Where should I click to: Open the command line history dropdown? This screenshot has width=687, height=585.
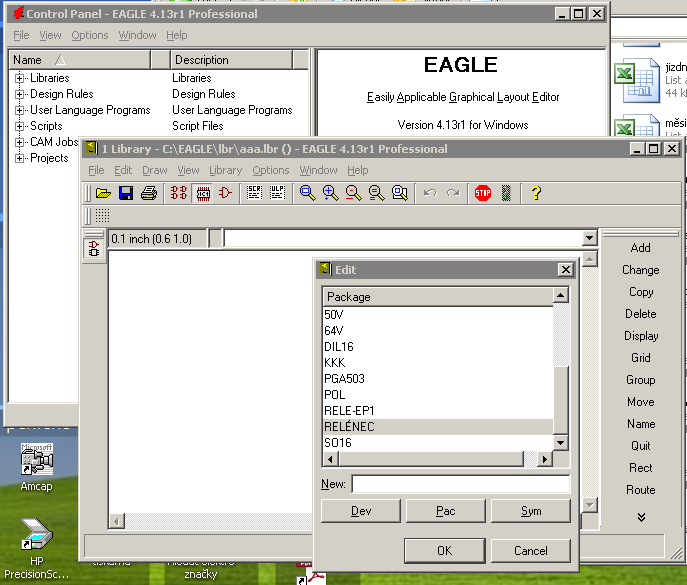tap(589, 238)
